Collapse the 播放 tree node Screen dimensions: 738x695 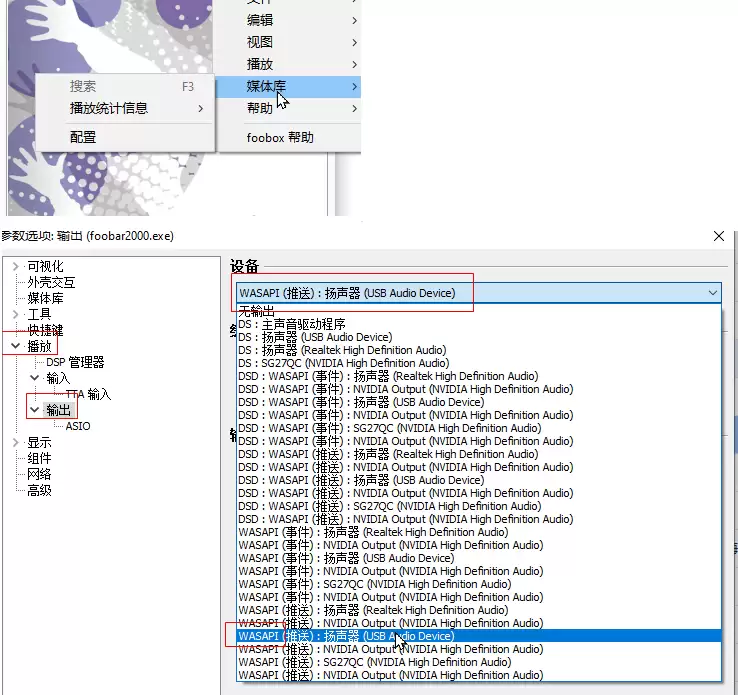[x=16, y=346]
